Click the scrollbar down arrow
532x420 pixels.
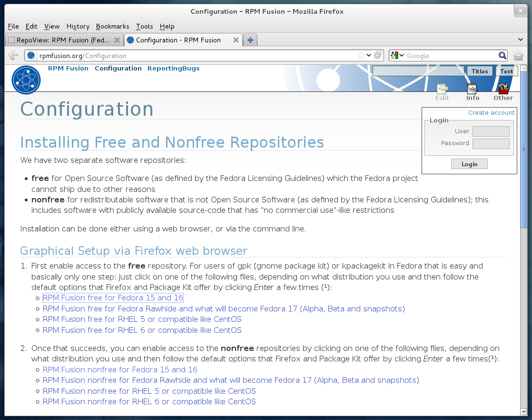pos(523,411)
